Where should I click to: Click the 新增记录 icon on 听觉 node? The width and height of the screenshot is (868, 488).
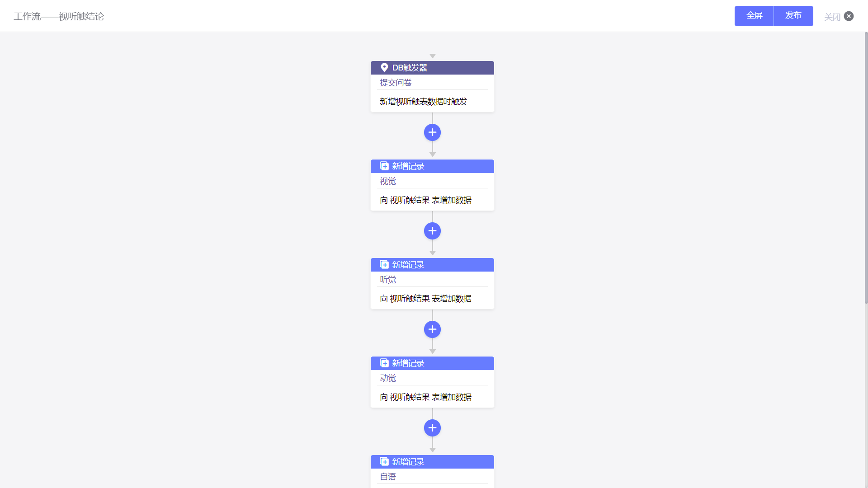[x=384, y=265]
